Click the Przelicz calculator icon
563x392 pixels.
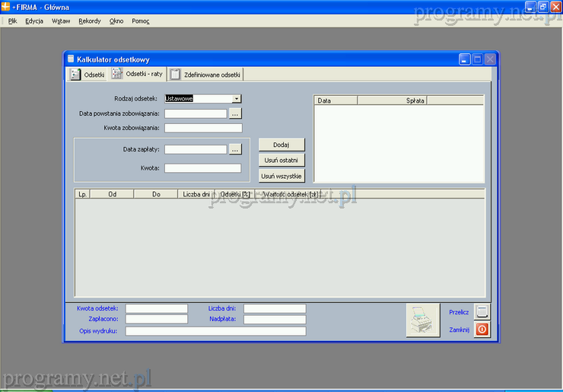tap(482, 311)
